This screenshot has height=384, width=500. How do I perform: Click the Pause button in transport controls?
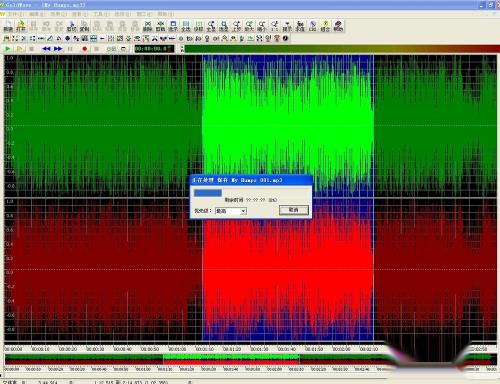(x=70, y=49)
